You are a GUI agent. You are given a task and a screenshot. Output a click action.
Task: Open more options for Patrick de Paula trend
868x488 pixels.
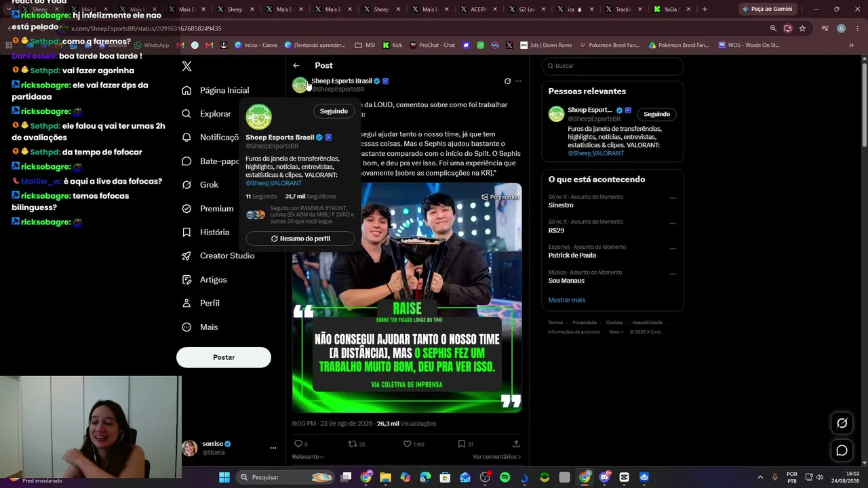[673, 248]
